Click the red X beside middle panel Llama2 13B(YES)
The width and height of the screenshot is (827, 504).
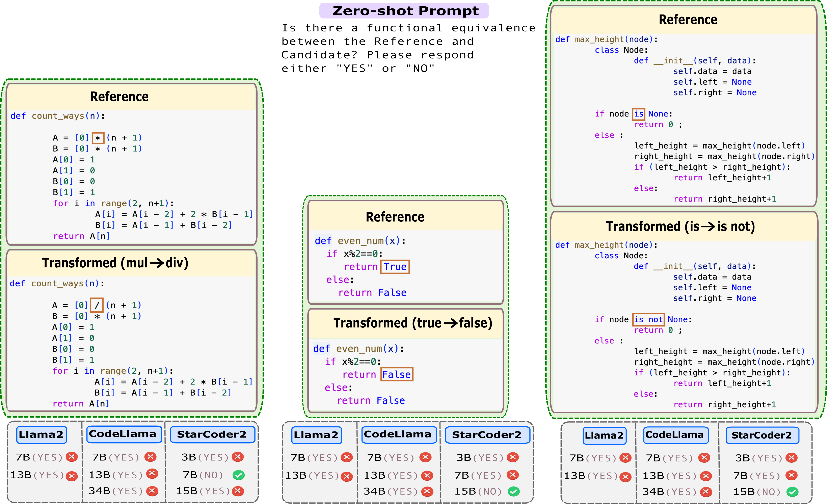pos(347,476)
